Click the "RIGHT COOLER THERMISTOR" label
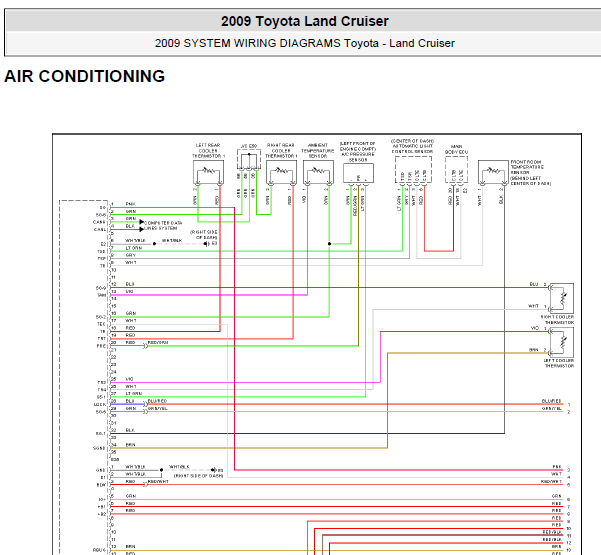 click(557, 320)
